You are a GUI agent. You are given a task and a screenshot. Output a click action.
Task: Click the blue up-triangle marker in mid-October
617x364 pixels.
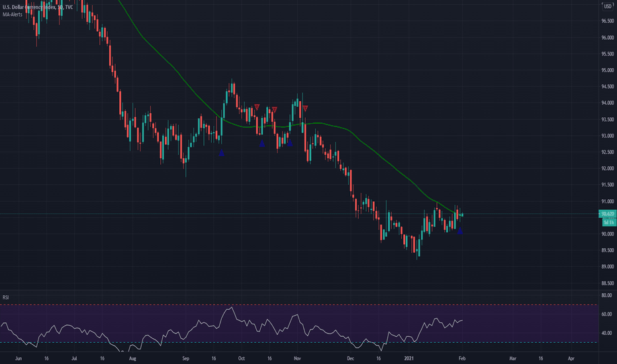pyautogui.click(x=261, y=144)
